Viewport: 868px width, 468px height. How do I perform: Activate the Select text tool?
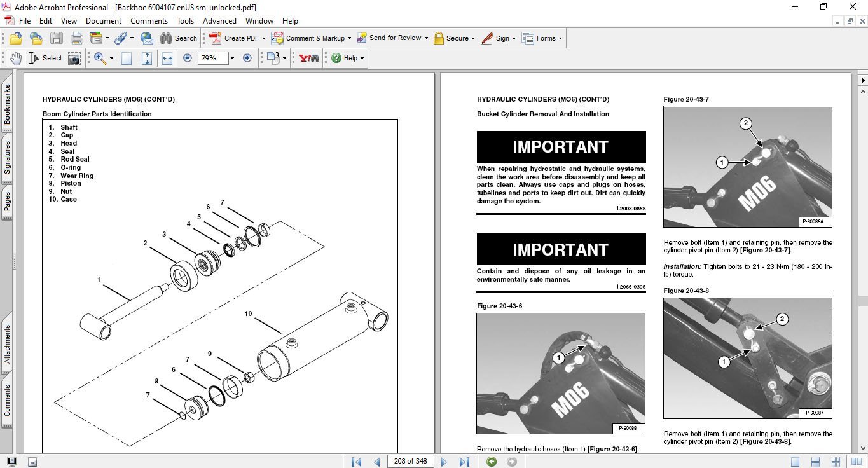coord(45,58)
